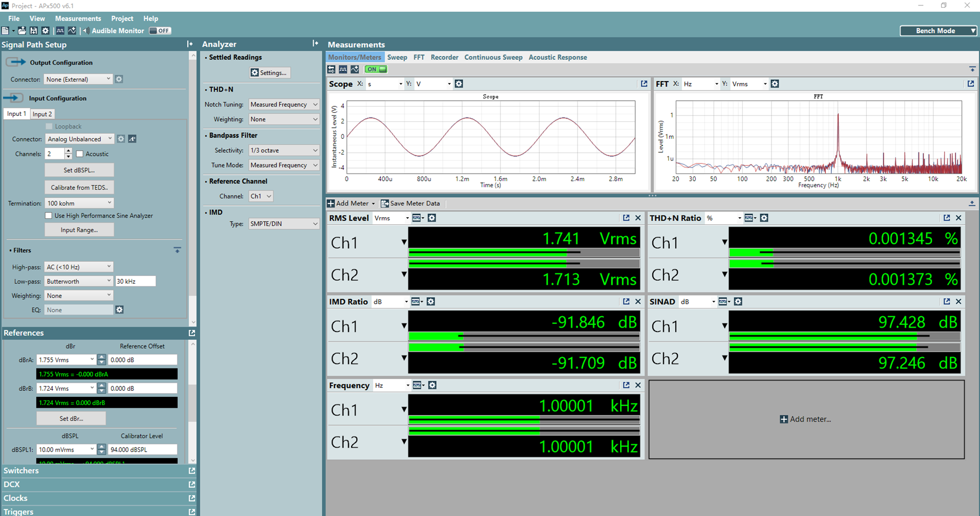Image resolution: width=980 pixels, height=516 pixels.
Task: Increment the Channels stepper up arrow
Action: [x=68, y=151]
